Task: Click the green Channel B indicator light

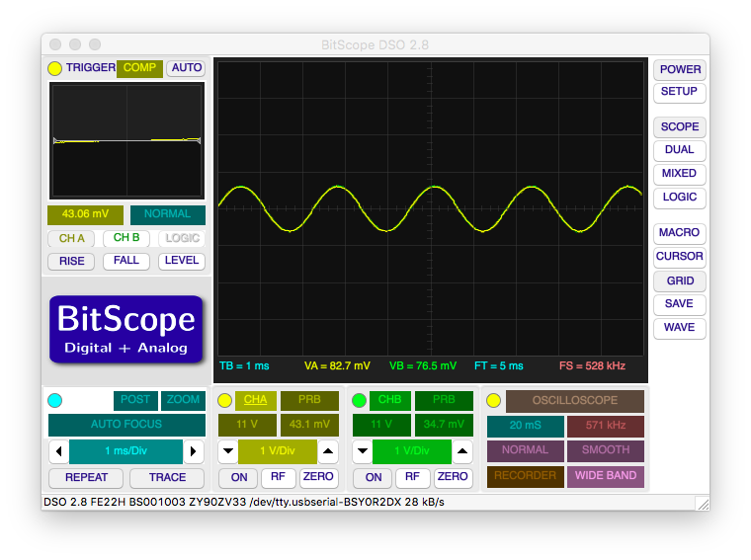Action: click(359, 400)
